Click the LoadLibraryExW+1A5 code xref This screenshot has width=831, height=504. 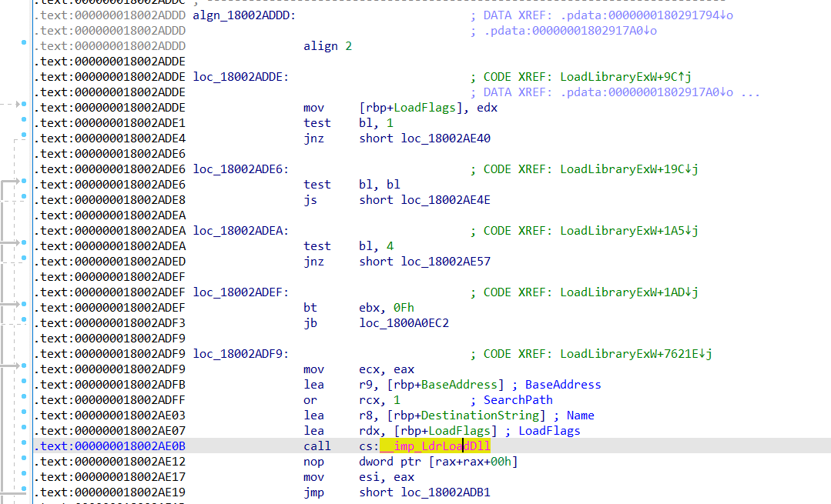coord(629,230)
